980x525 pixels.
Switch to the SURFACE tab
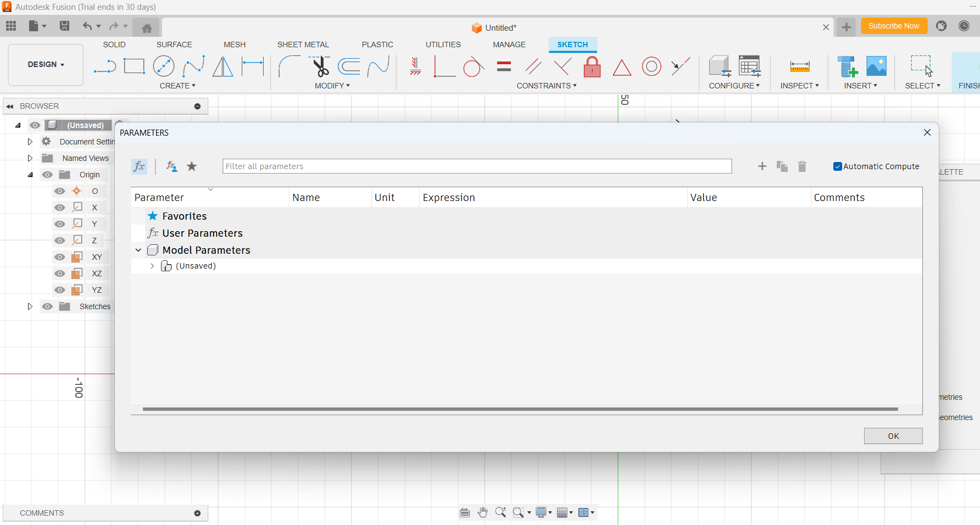[174, 44]
